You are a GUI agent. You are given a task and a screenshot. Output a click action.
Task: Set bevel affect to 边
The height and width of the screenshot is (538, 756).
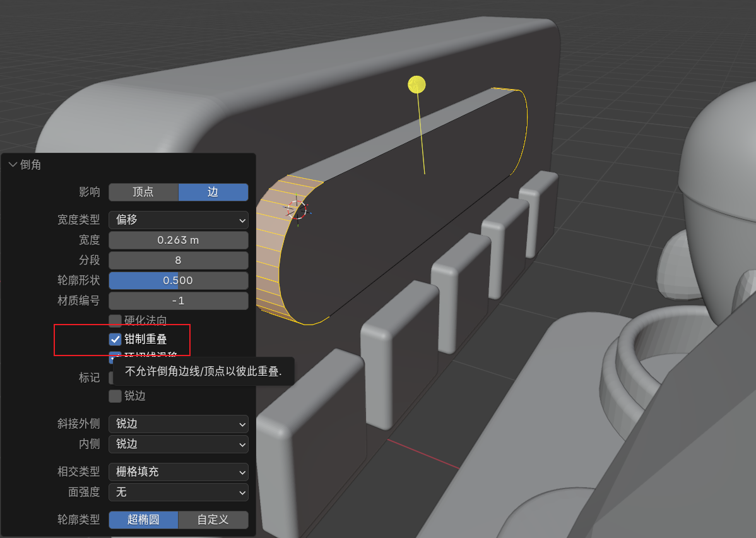(213, 192)
